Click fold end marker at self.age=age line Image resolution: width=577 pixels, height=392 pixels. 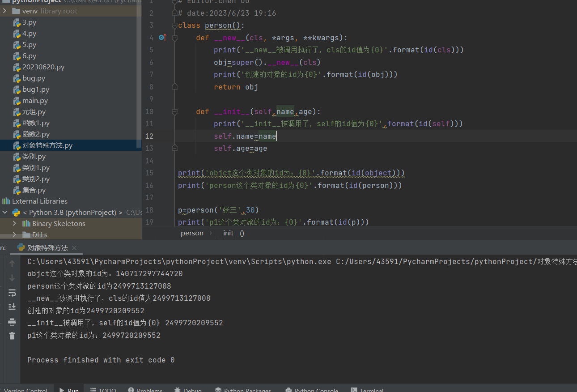click(175, 148)
